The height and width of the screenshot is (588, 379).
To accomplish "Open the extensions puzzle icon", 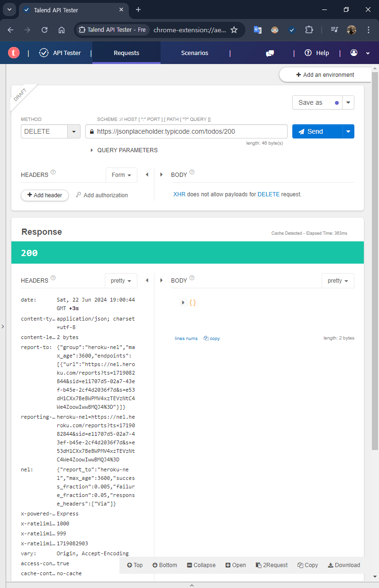I will (x=309, y=30).
